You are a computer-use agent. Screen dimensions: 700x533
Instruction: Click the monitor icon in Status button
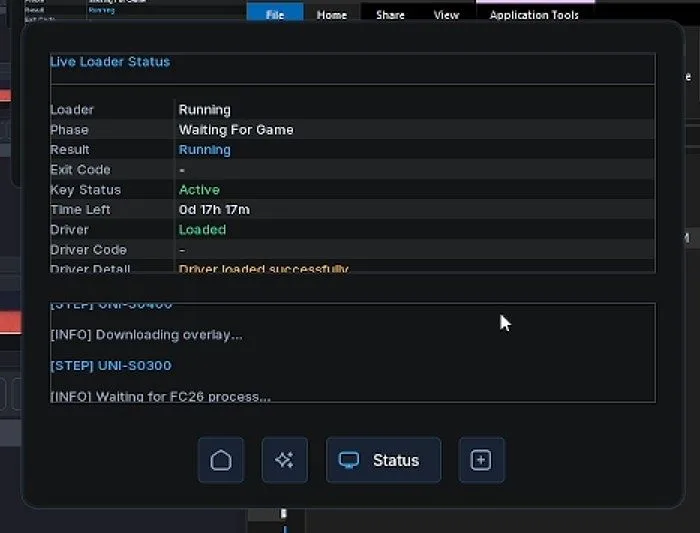tap(349, 460)
